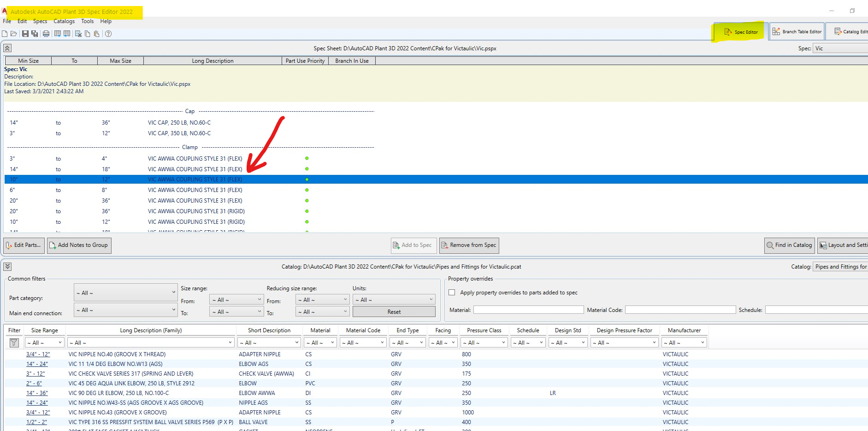Open the filter funnel below the Filter column
Viewport: 868px width, 431px height.
click(14, 342)
